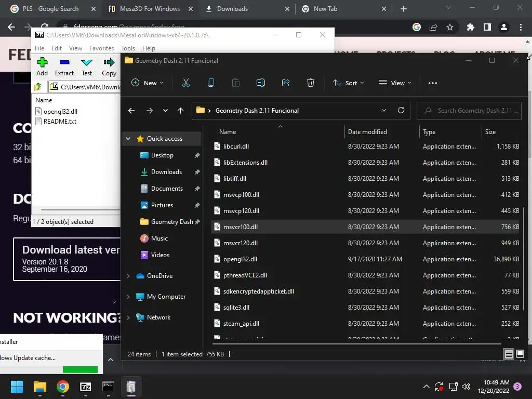Open Chrome profile icon
Image resolution: width=532 pixels, height=399 pixels.
click(504, 27)
